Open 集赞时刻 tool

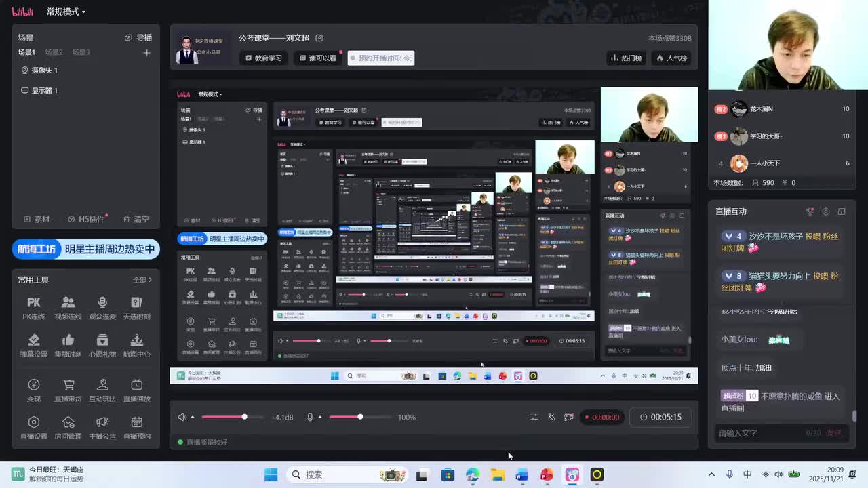pos(68,346)
